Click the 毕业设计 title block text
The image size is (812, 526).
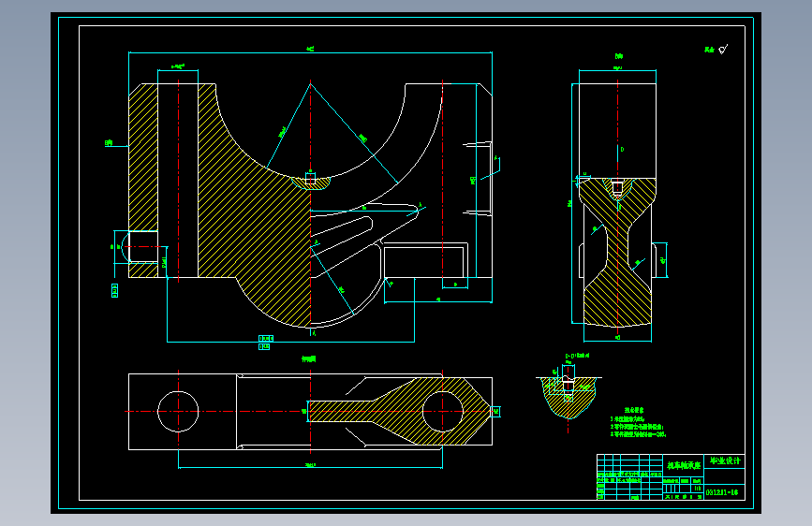725,460
